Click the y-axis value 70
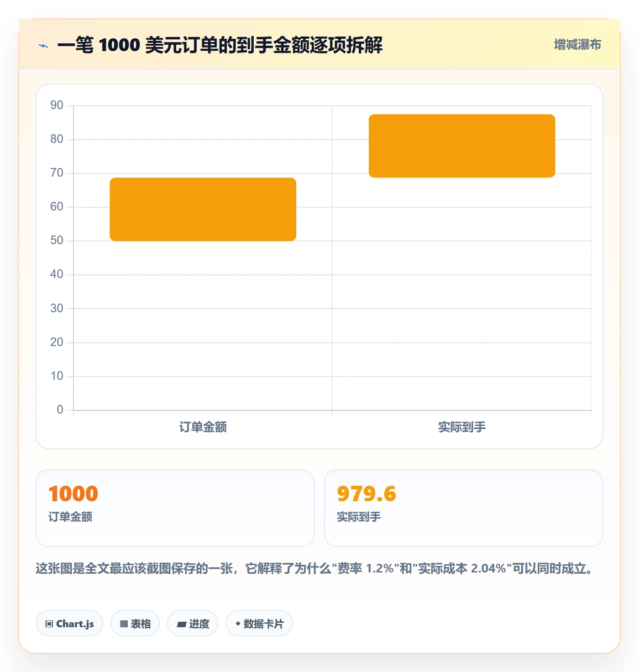 57,173
